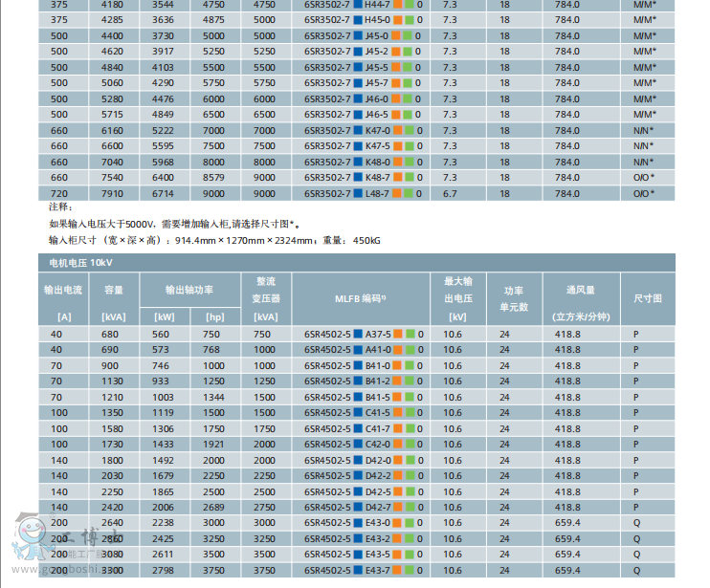Viewport: 710px width, 588px height.
Task: Click the 输出轴功率 column header
Action: tap(189, 290)
